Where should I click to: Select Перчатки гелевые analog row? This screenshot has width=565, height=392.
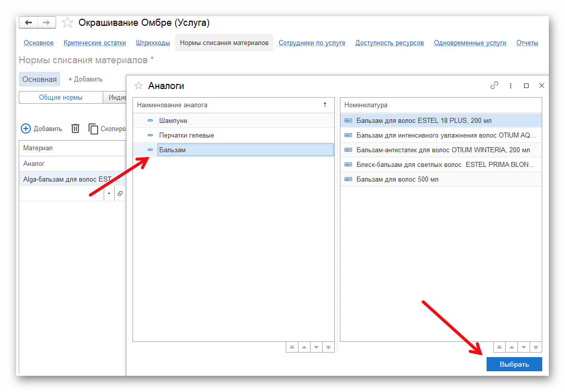coord(186,136)
